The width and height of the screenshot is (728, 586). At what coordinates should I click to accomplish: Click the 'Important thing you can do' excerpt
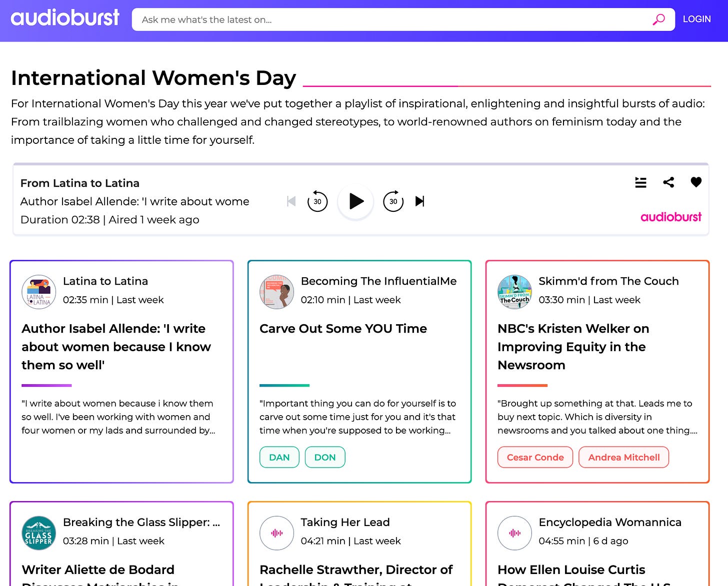pyautogui.click(x=358, y=417)
